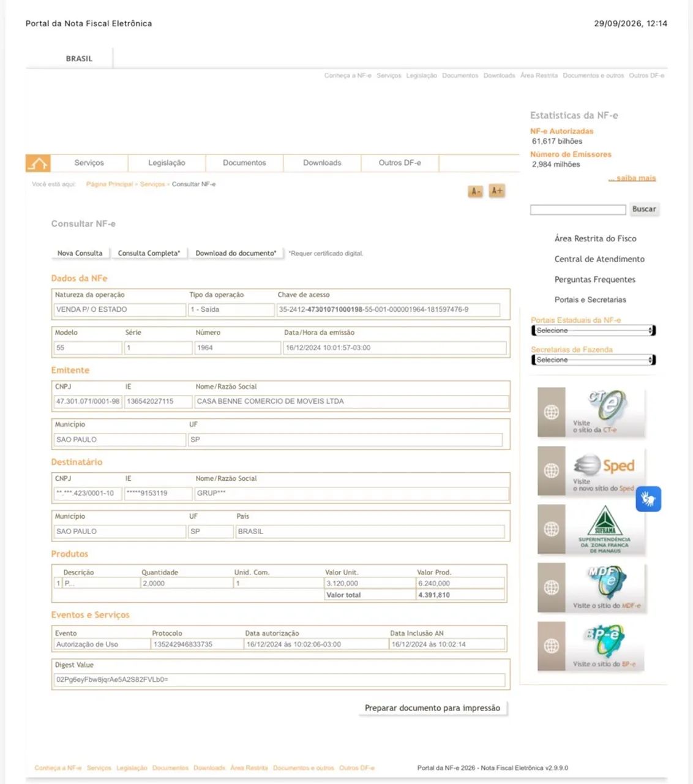Image resolution: width=693 pixels, height=784 pixels.
Task: Open the Serviços main menu tab
Action: click(89, 163)
